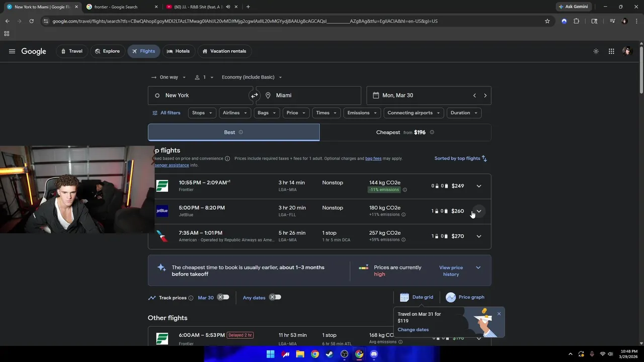644x362 pixels.
Task: Toggle Track prices for Any dates
Action: tap(275, 297)
